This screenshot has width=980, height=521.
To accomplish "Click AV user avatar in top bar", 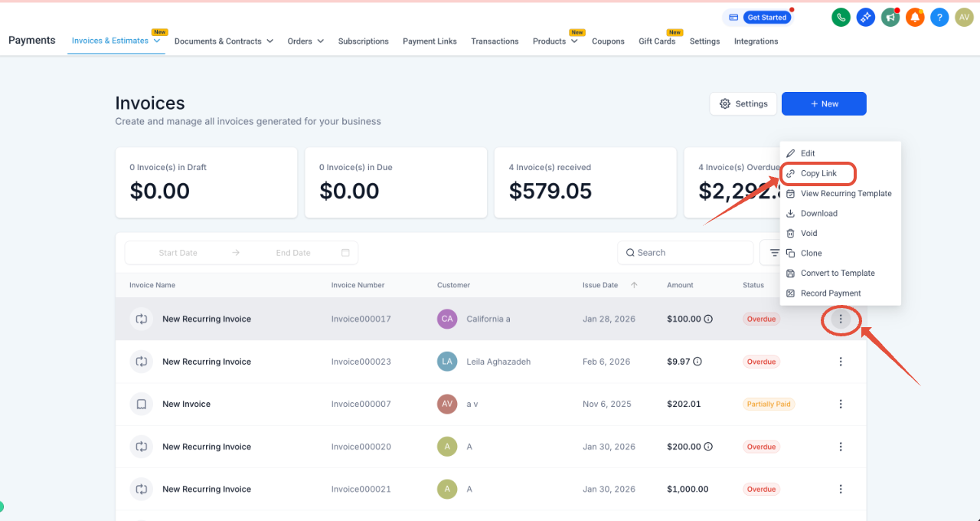I will (x=964, y=17).
